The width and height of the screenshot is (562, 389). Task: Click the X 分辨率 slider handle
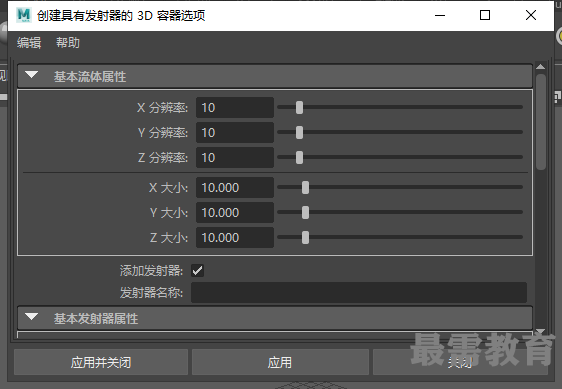pos(299,107)
